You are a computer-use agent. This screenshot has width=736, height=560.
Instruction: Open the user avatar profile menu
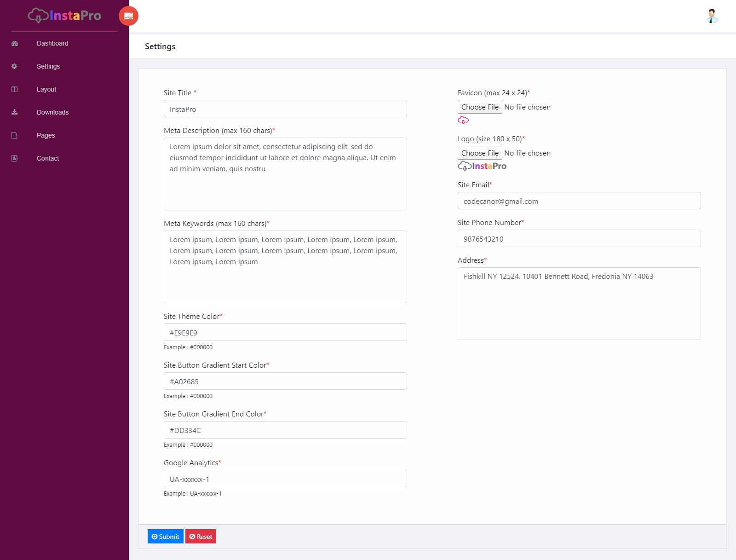712,16
